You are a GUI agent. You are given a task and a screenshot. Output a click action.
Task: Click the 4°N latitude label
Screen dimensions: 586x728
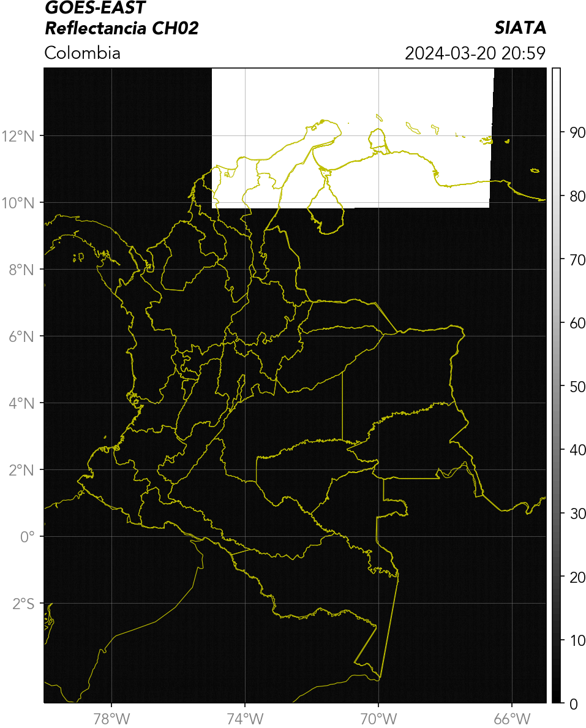[21, 403]
